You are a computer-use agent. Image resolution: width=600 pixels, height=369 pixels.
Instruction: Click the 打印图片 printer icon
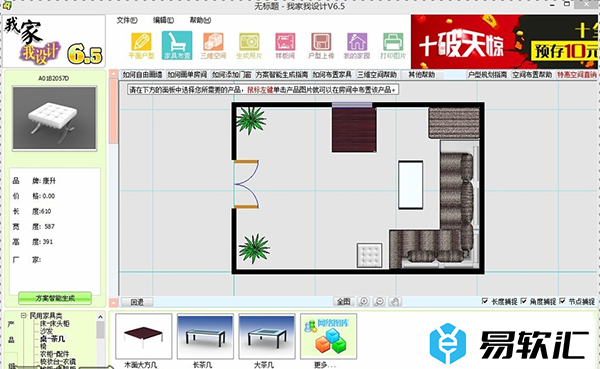[393, 46]
